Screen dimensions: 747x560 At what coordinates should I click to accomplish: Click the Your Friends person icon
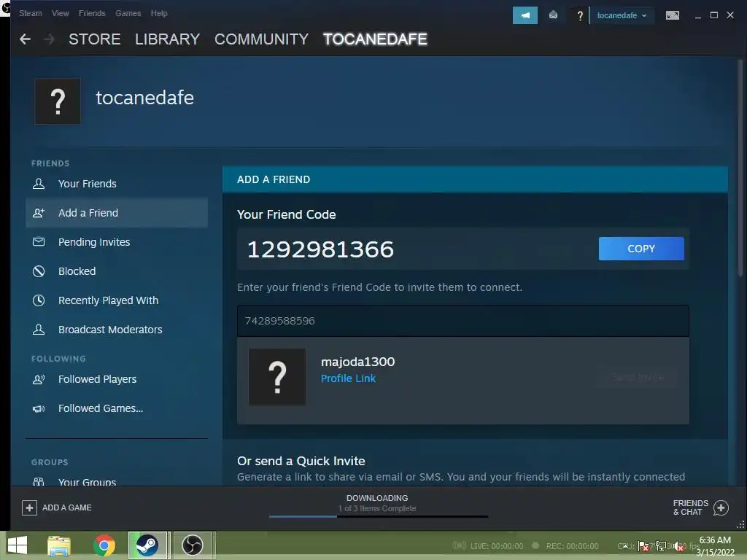[39, 184]
